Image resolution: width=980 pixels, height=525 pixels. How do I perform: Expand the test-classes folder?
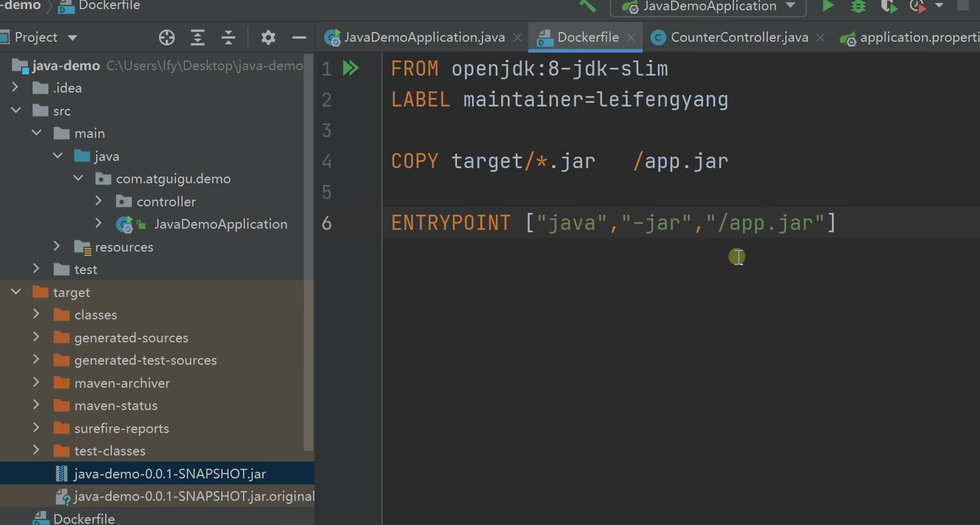point(36,450)
